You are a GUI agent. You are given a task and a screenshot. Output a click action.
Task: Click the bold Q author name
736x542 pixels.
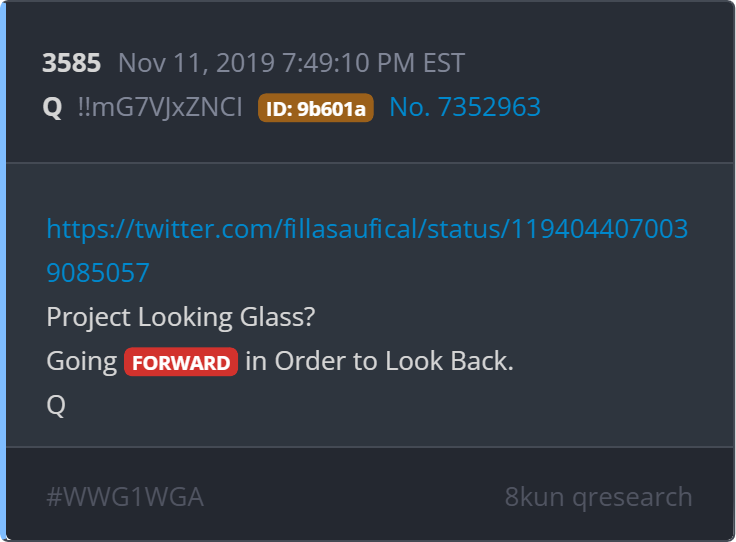click(52, 107)
